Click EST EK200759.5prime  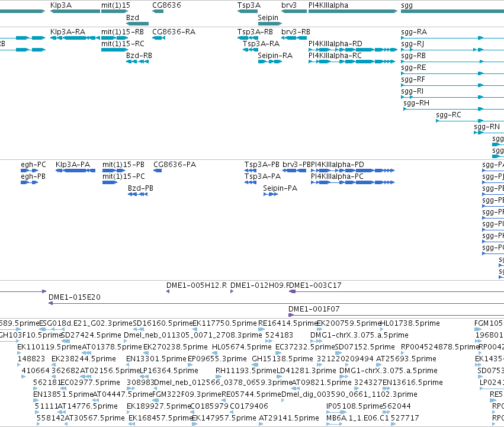(319, 329)
